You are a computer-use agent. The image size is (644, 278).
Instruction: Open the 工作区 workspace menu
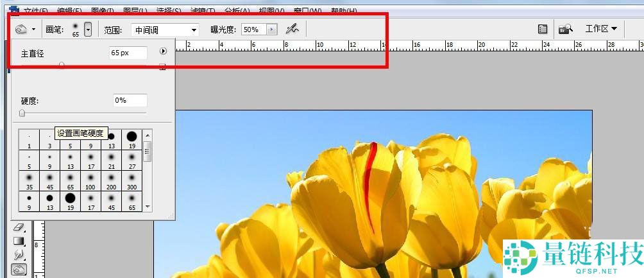601,29
